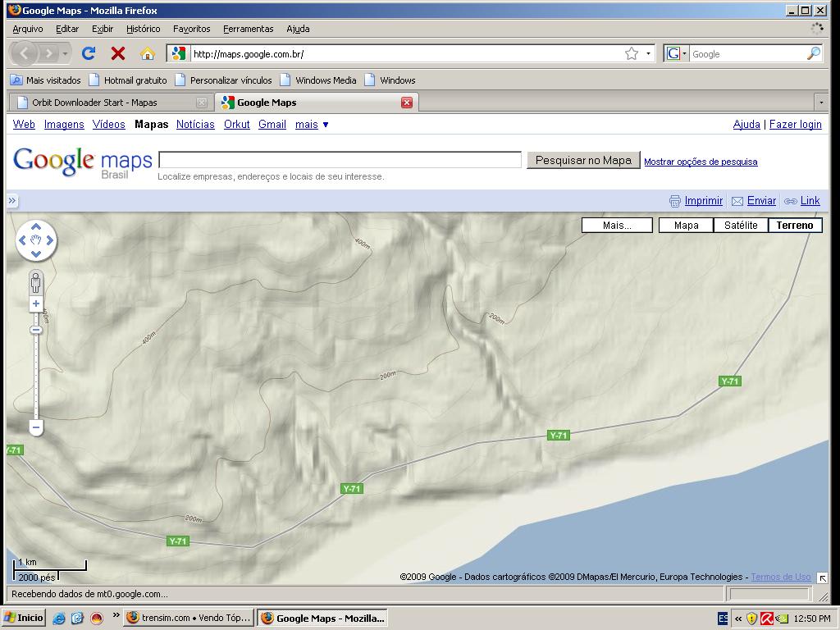Click the map zoom level slider handle
The width and height of the screenshot is (840, 630).
point(36,330)
